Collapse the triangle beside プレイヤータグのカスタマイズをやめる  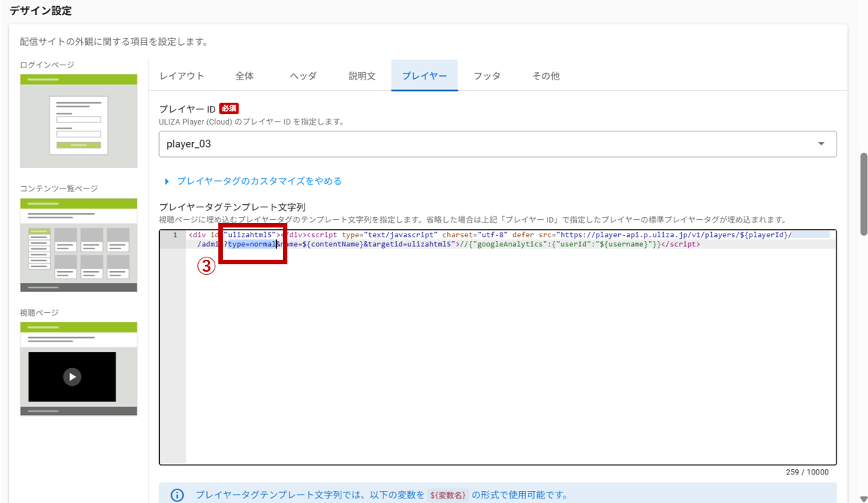(x=167, y=181)
